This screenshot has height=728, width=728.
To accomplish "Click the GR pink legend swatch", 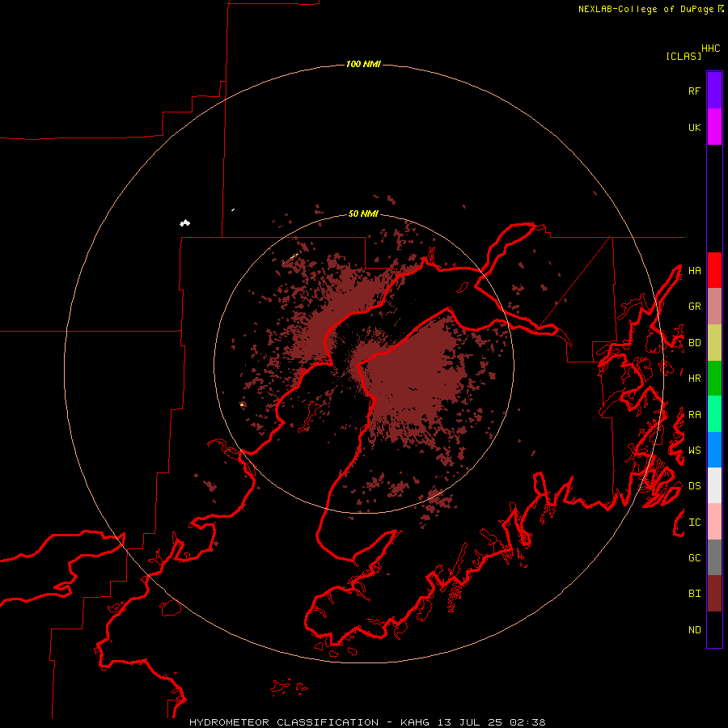I will point(714,307).
